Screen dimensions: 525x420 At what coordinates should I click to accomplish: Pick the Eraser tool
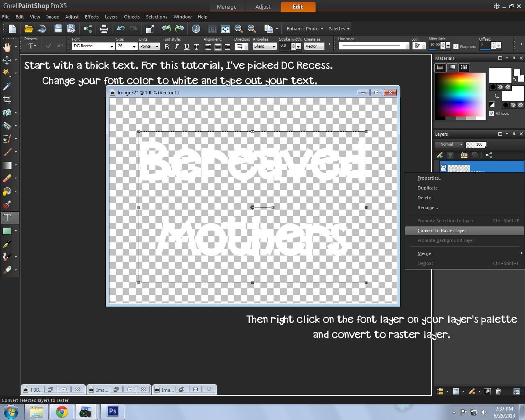tap(8, 178)
